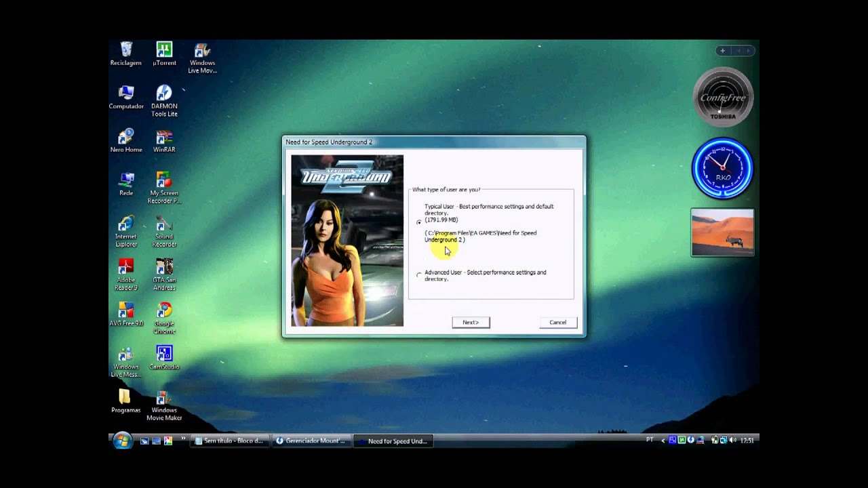This screenshot has height=488, width=868.
Task: Open Internet Explorer desktop icon
Action: 125,231
